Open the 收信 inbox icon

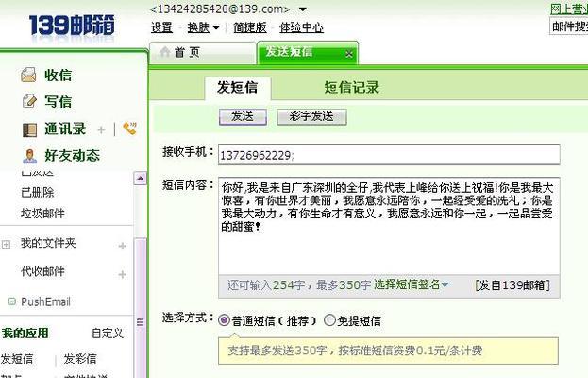click(28, 75)
